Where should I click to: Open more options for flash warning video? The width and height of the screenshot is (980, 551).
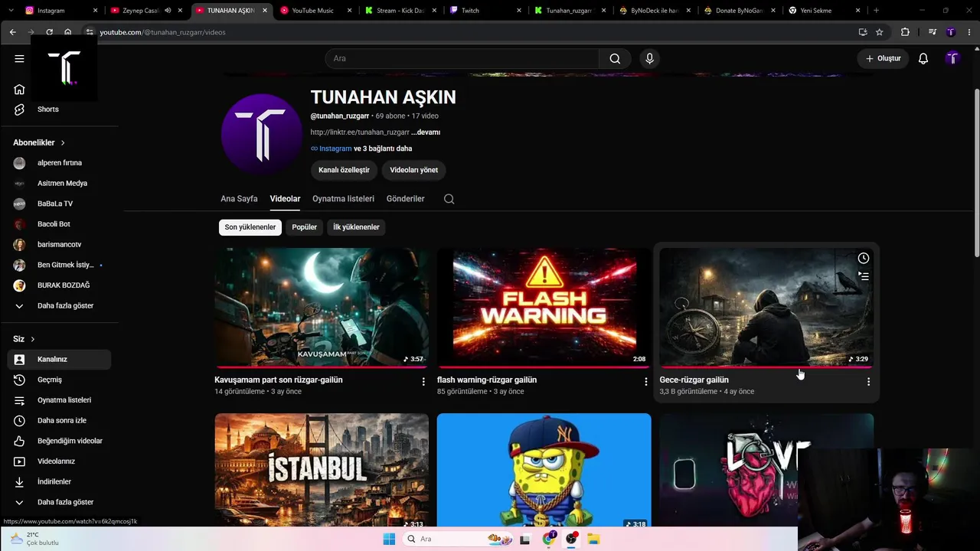point(645,382)
